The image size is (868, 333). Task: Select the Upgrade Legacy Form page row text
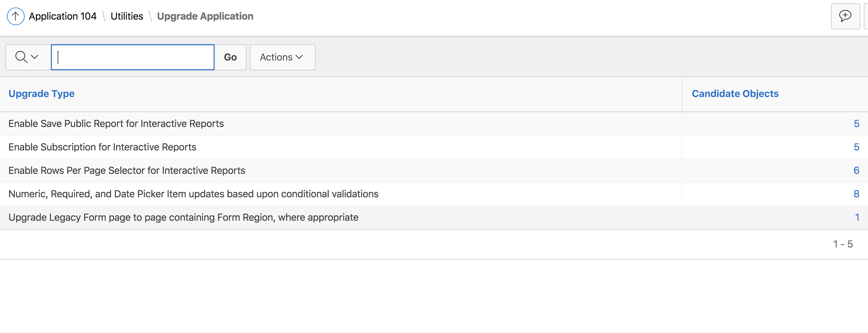click(183, 217)
